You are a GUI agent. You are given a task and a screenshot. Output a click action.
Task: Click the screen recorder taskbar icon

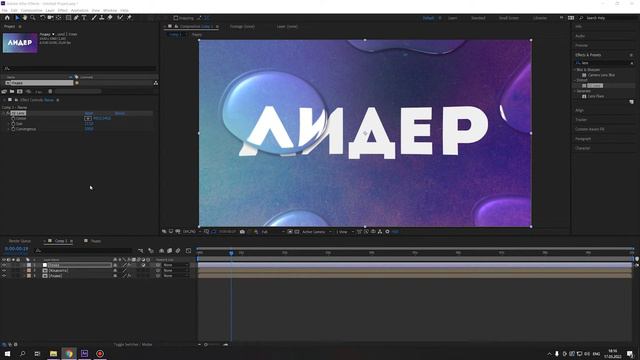tap(100, 353)
